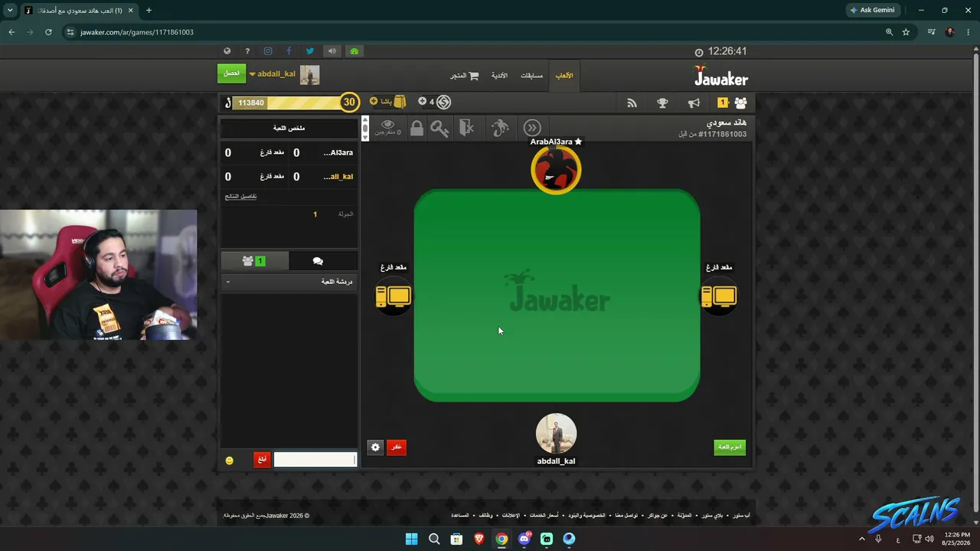Click the browser zoom magnifier icon
Image resolution: width=980 pixels, height=551 pixels.
click(889, 32)
